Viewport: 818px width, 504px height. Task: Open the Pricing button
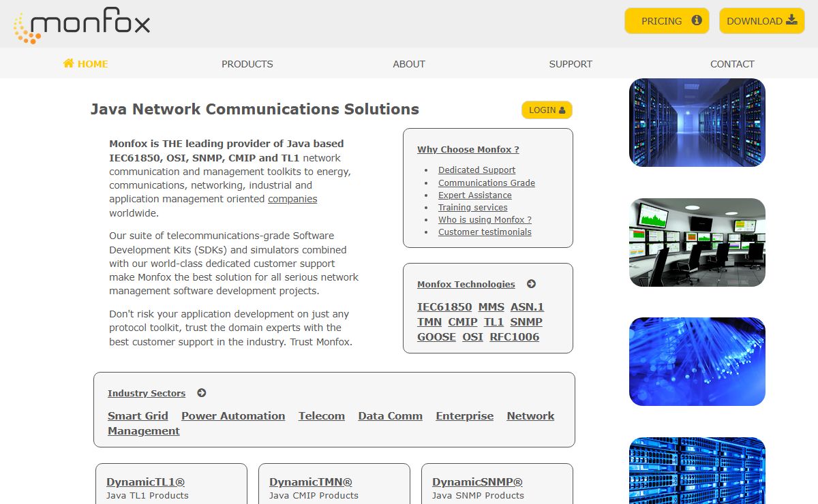[x=667, y=20]
